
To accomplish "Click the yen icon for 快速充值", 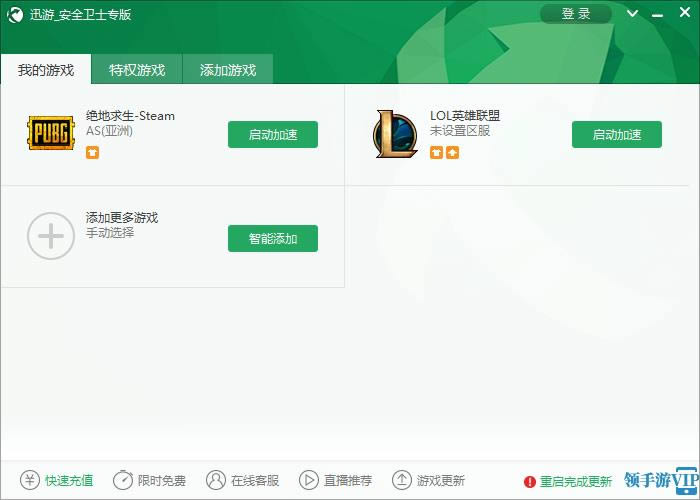I will tap(30, 480).
